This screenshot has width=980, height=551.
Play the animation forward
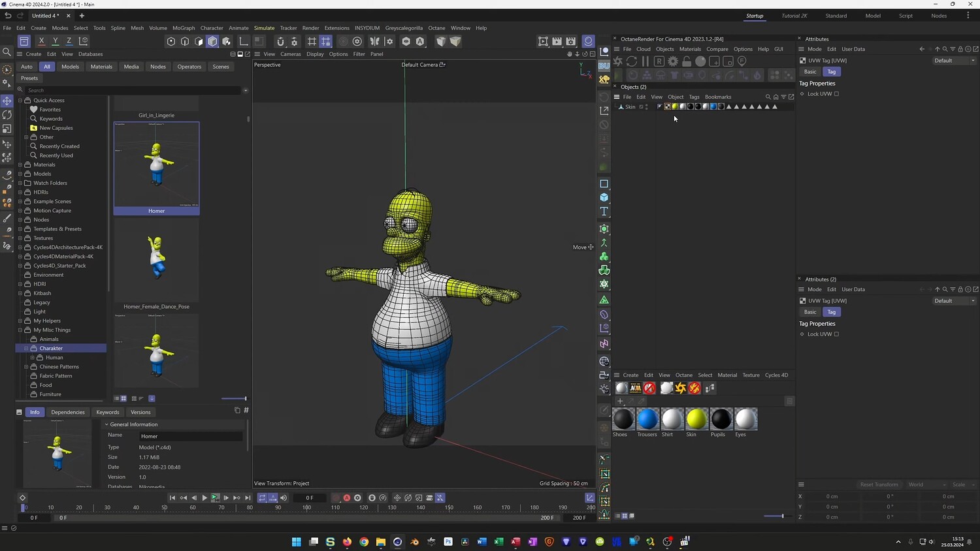pyautogui.click(x=204, y=497)
